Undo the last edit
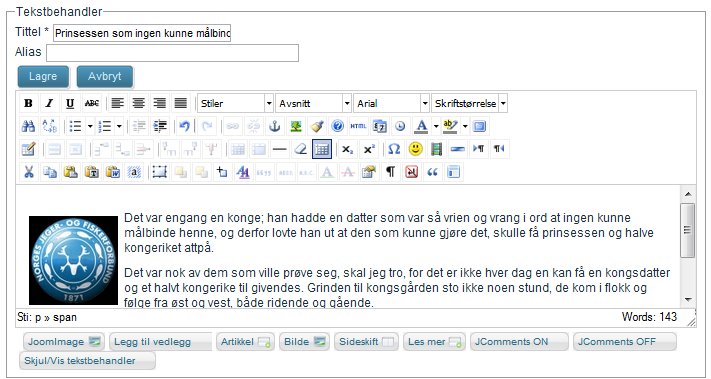Viewport: 711px width, 379px height. pos(184,126)
